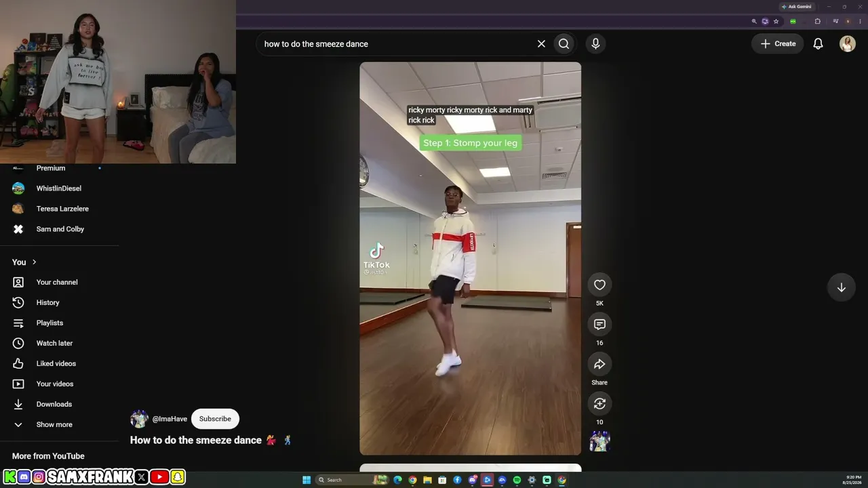Open Chrome three-dot menu
The height and width of the screenshot is (488, 868).
[859, 21]
